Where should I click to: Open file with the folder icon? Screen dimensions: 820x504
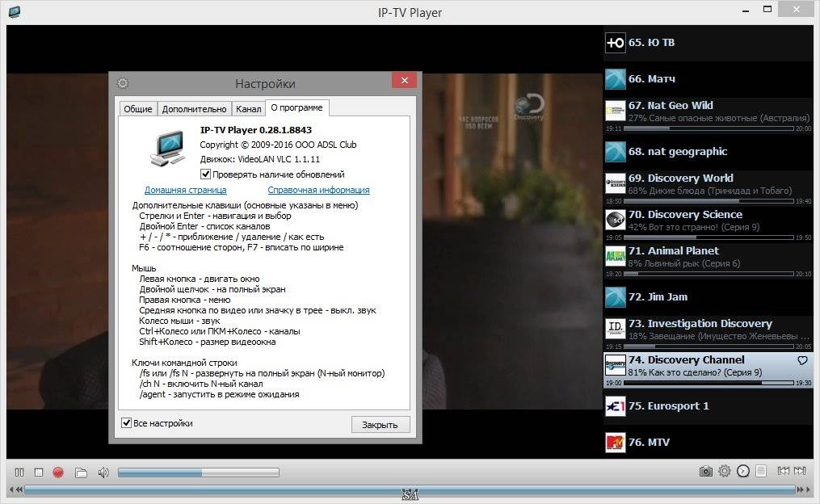pos(81,472)
